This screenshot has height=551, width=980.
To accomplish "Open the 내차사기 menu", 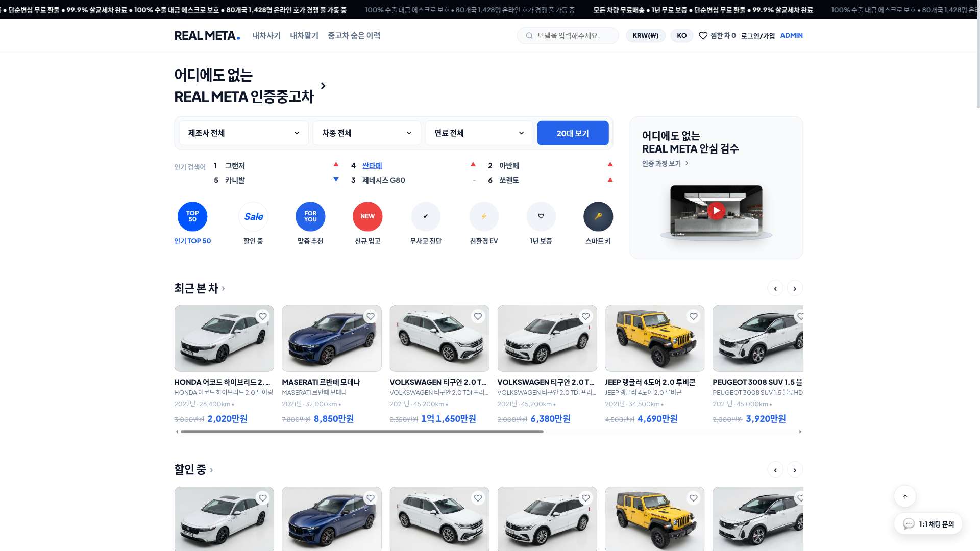I will click(x=266, y=36).
